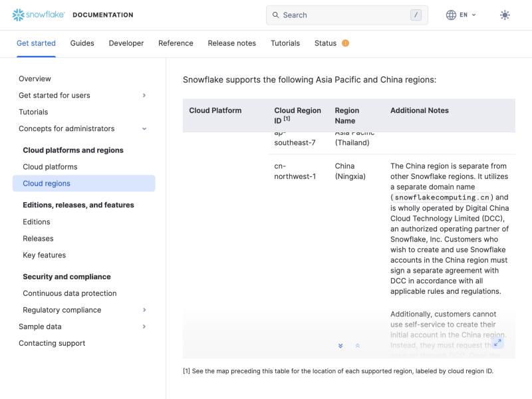Click the cn-northwest-1 region ID cell
532x399 pixels.
(x=295, y=171)
